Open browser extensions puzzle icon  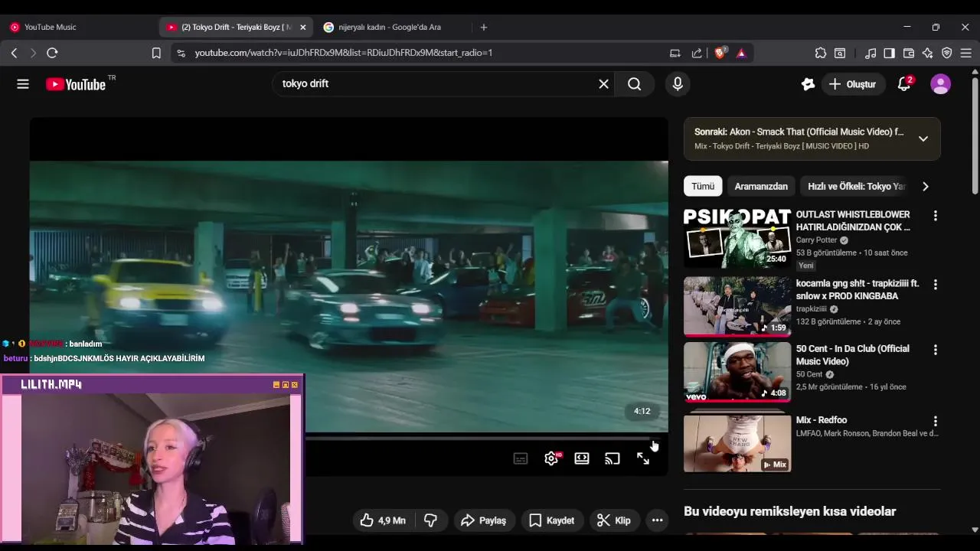point(821,53)
